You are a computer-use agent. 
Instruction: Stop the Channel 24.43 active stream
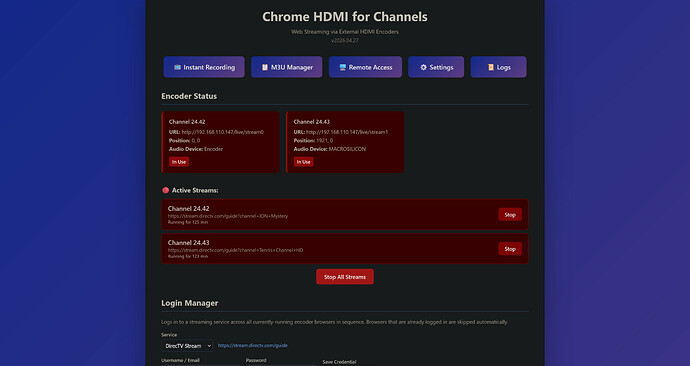pos(510,249)
